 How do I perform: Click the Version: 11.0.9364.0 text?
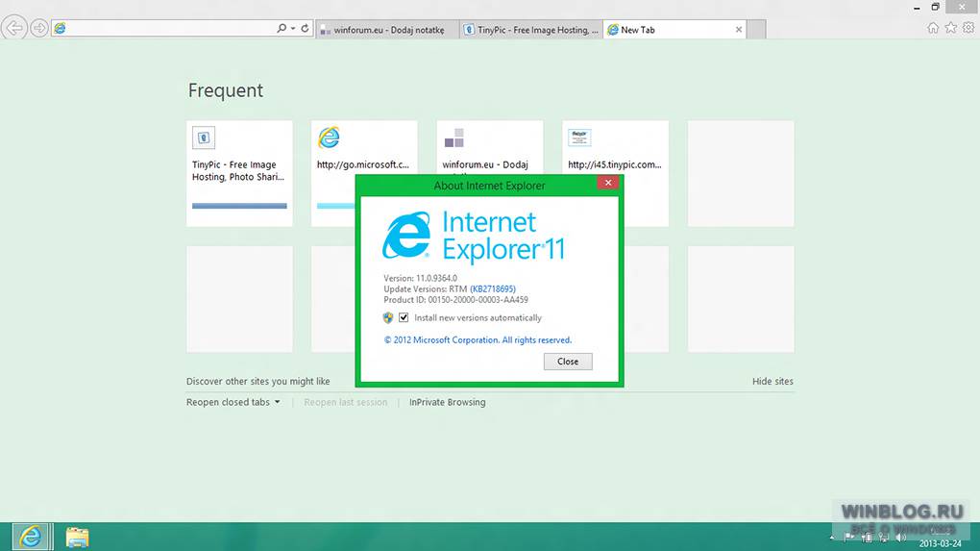(x=420, y=278)
